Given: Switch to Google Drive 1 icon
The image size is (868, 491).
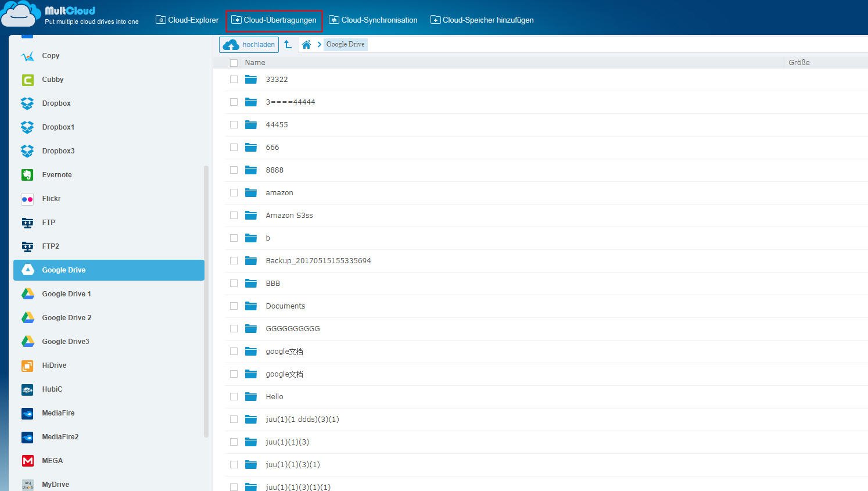Looking at the screenshot, I should [27, 294].
